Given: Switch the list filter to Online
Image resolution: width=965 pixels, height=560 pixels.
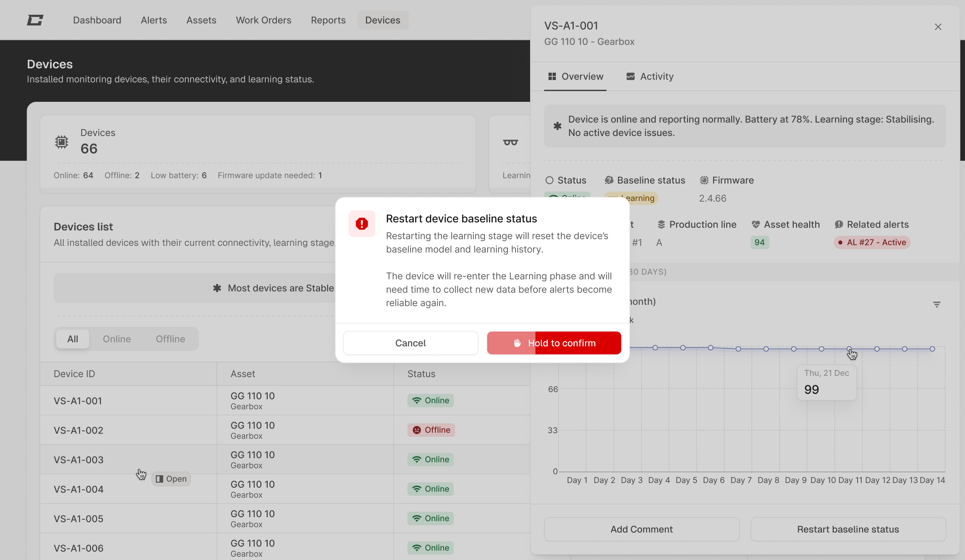Looking at the screenshot, I should tap(117, 339).
